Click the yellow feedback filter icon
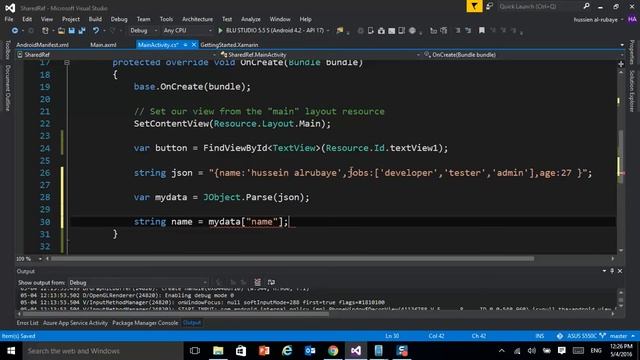Viewport: 640px width, 360px height. [474, 6]
